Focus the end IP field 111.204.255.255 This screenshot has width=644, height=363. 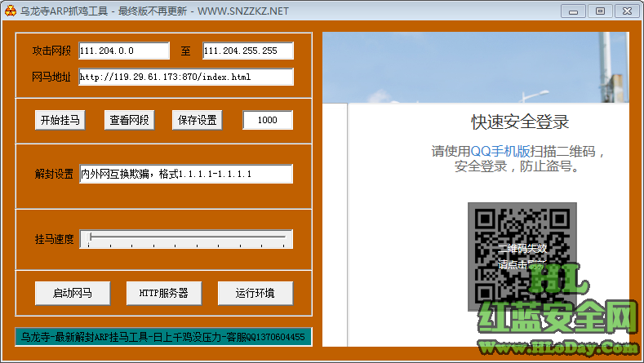pos(248,51)
